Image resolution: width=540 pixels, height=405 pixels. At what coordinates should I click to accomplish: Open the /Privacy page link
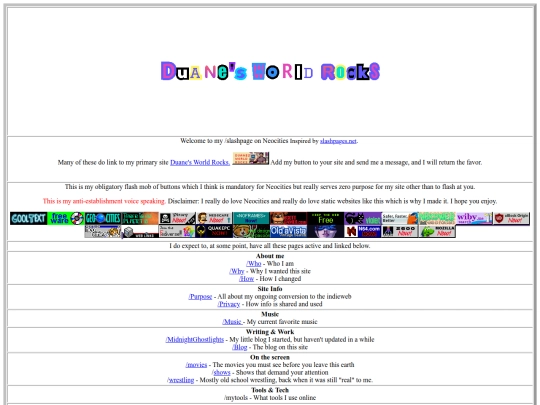click(x=229, y=304)
